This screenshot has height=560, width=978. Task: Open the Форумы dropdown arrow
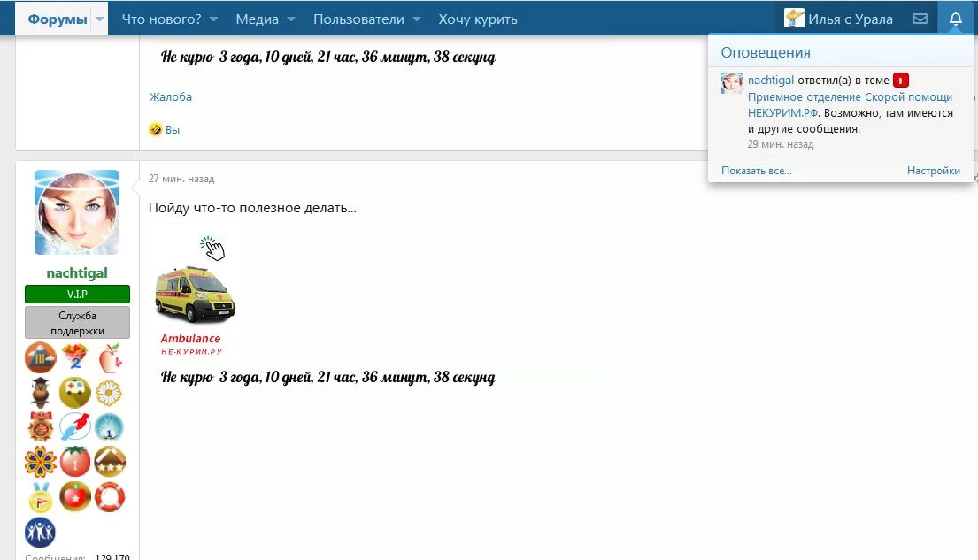(x=99, y=18)
